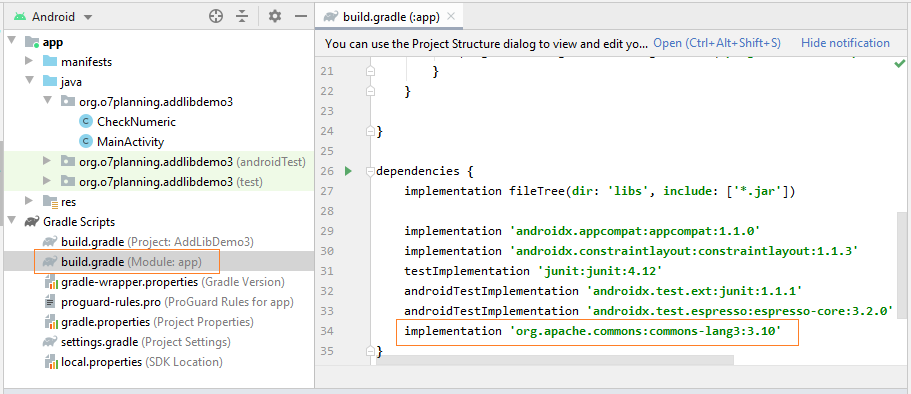
Task: Hide the Project tool window with minus icon
Action: 300,16
